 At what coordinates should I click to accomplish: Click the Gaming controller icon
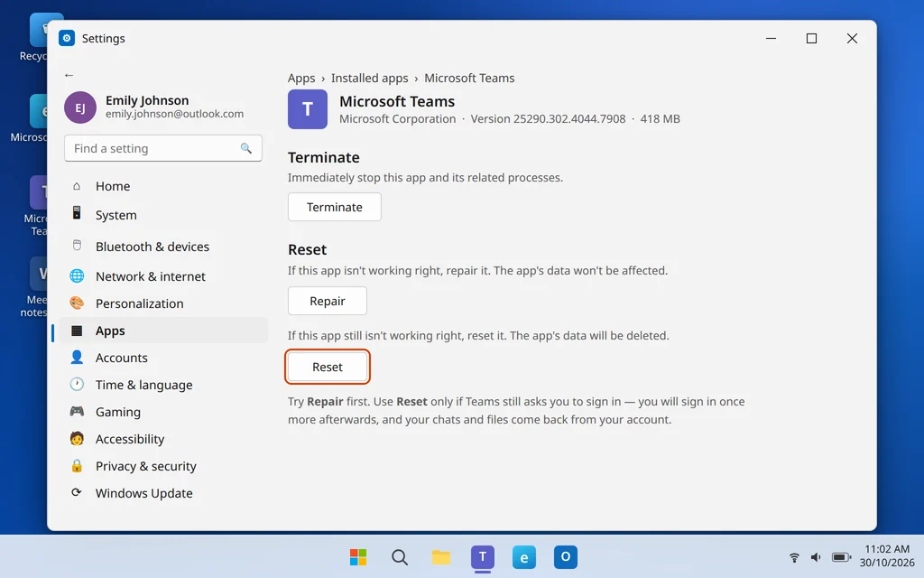77,411
